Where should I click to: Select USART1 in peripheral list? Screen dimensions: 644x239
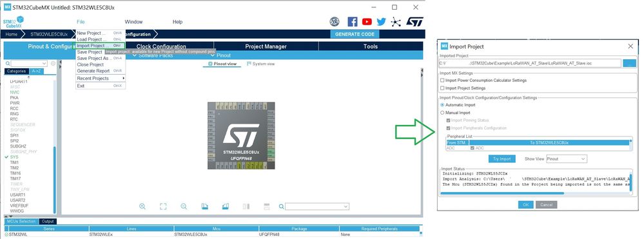[x=17, y=195]
